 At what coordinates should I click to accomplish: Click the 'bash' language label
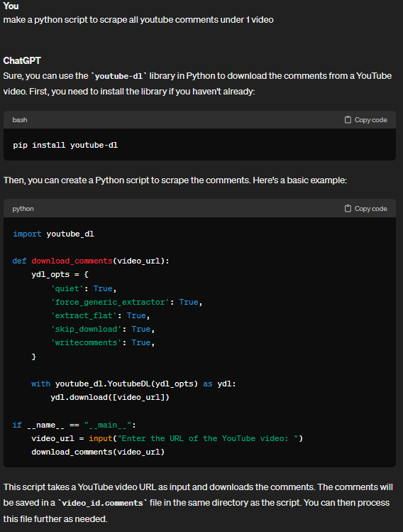click(x=20, y=120)
